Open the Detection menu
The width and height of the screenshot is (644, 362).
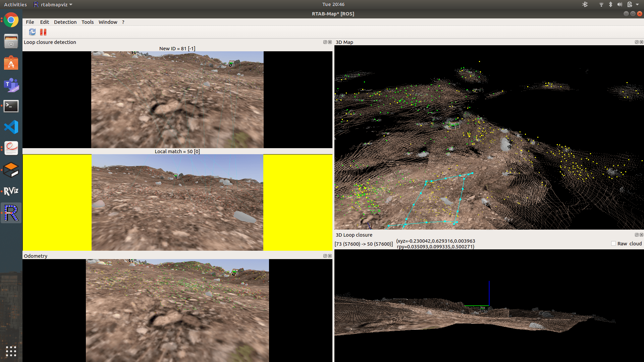pyautogui.click(x=65, y=22)
